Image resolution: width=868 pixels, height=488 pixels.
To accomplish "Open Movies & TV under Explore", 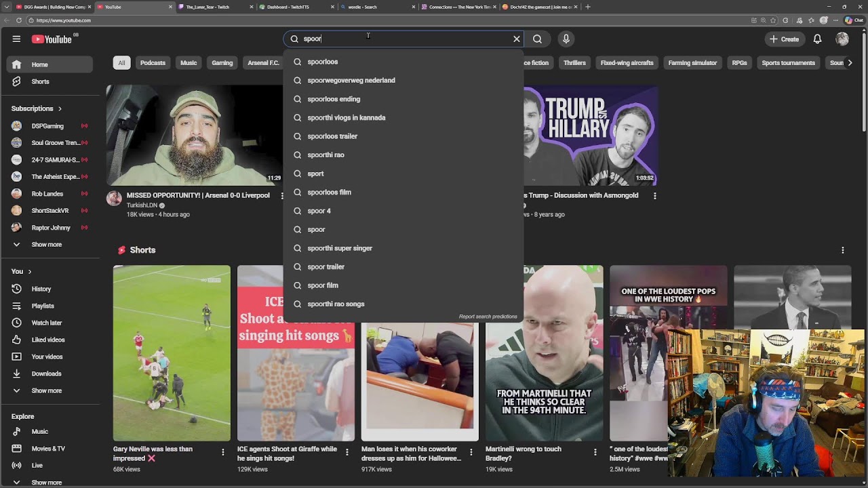I will 50,449.
